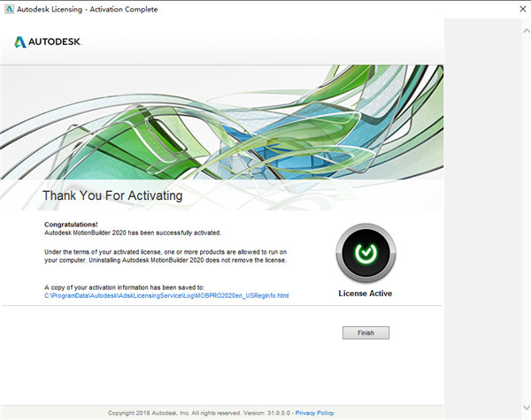Click the Autodesk icon in the title bar
The height and width of the screenshot is (420, 531).
(9, 9)
